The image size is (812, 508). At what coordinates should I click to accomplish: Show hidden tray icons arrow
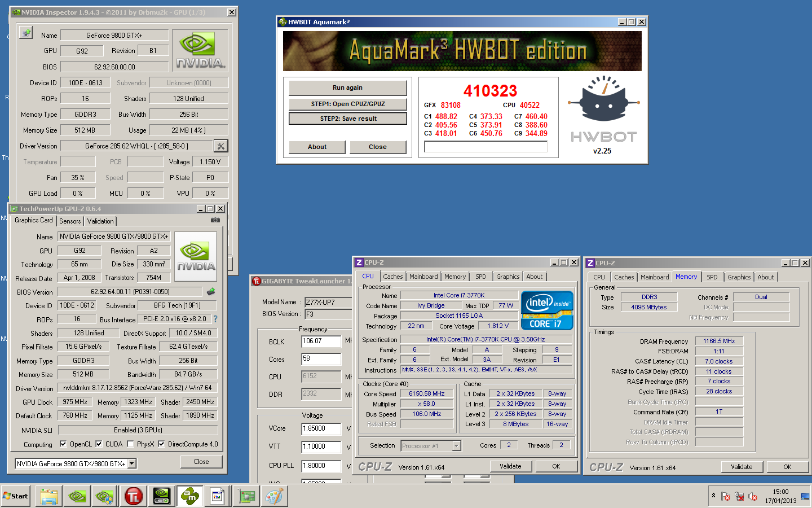714,496
